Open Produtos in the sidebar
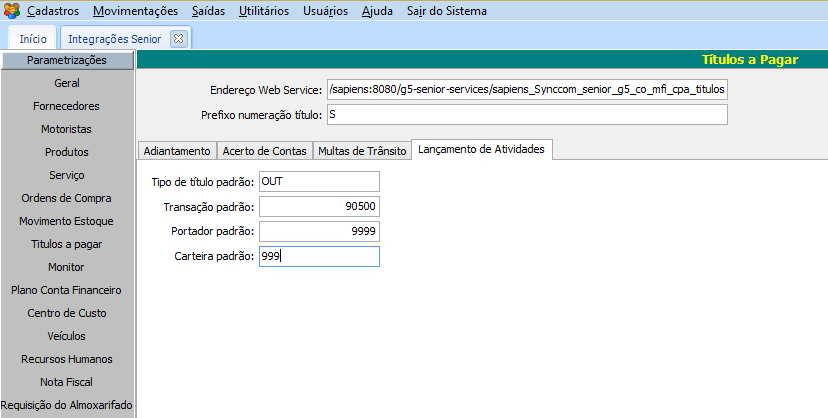 coord(67,152)
